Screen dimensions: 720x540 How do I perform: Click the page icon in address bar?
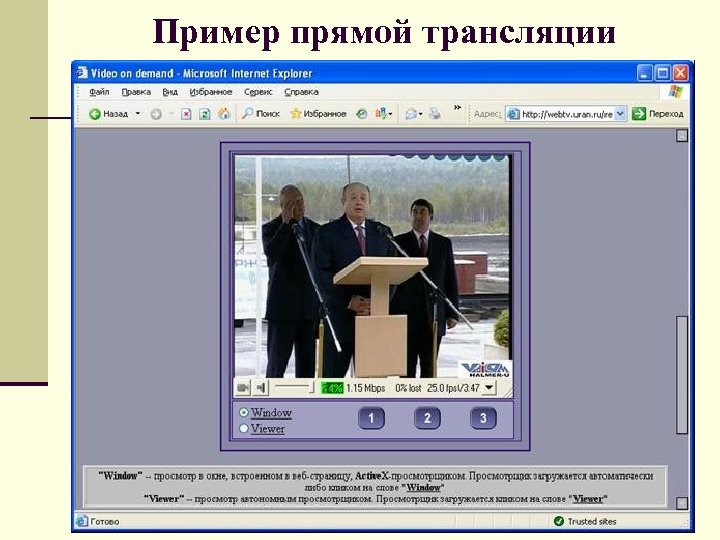[x=513, y=114]
